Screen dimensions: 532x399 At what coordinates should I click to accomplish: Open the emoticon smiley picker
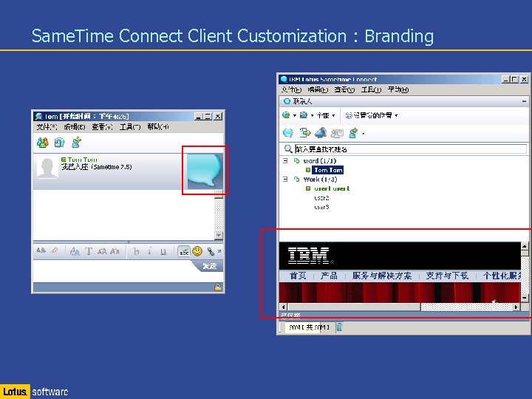[x=197, y=251]
